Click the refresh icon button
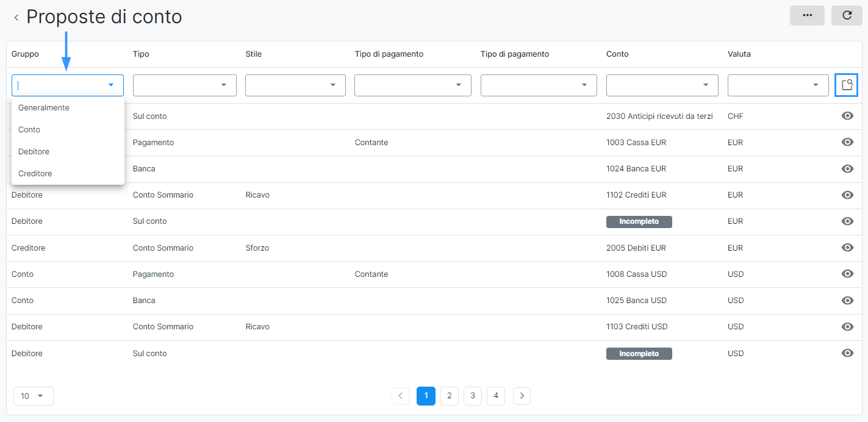This screenshot has height=422, width=868. pos(847,15)
